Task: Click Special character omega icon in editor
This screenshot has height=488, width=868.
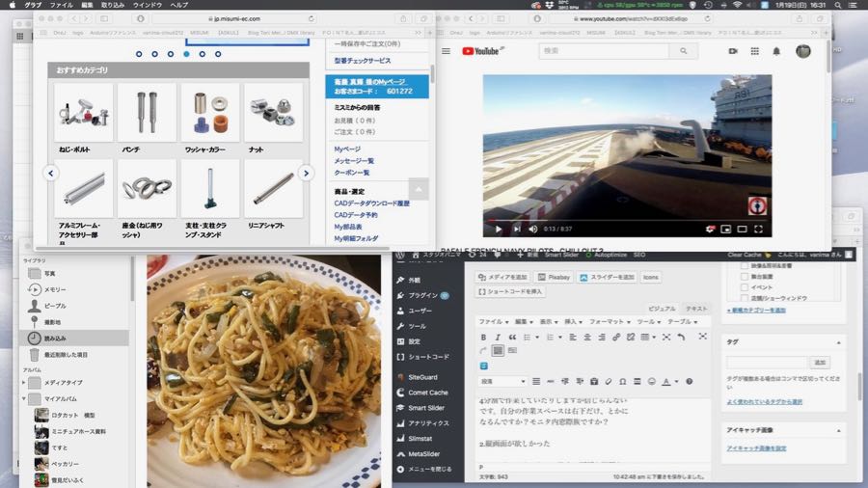Action: click(x=622, y=381)
